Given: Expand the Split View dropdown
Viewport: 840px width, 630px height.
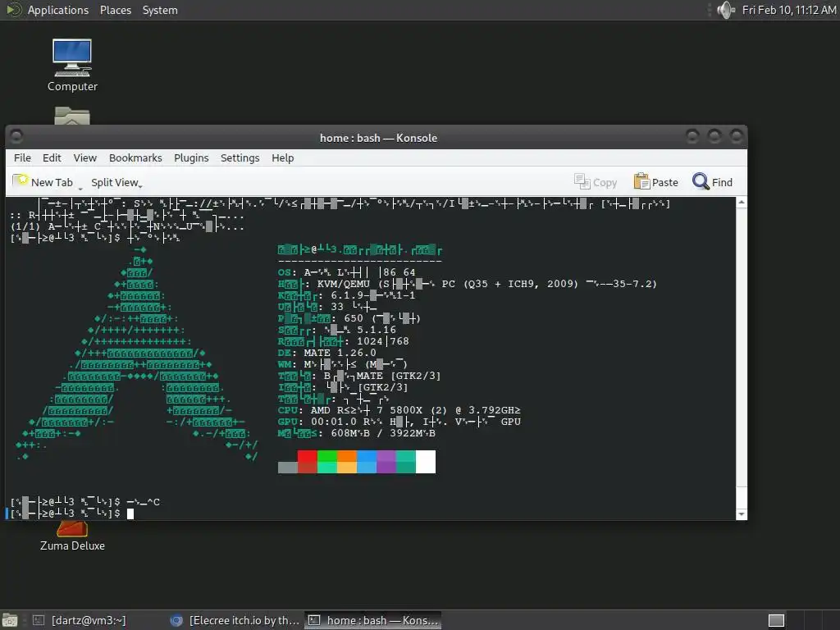Looking at the screenshot, I should tap(140, 185).
